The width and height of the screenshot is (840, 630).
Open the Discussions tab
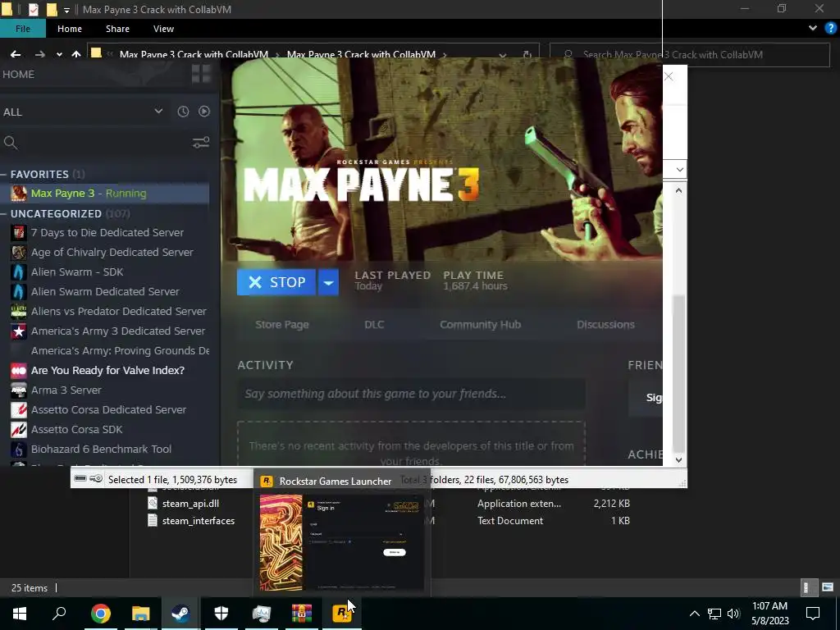click(x=605, y=325)
